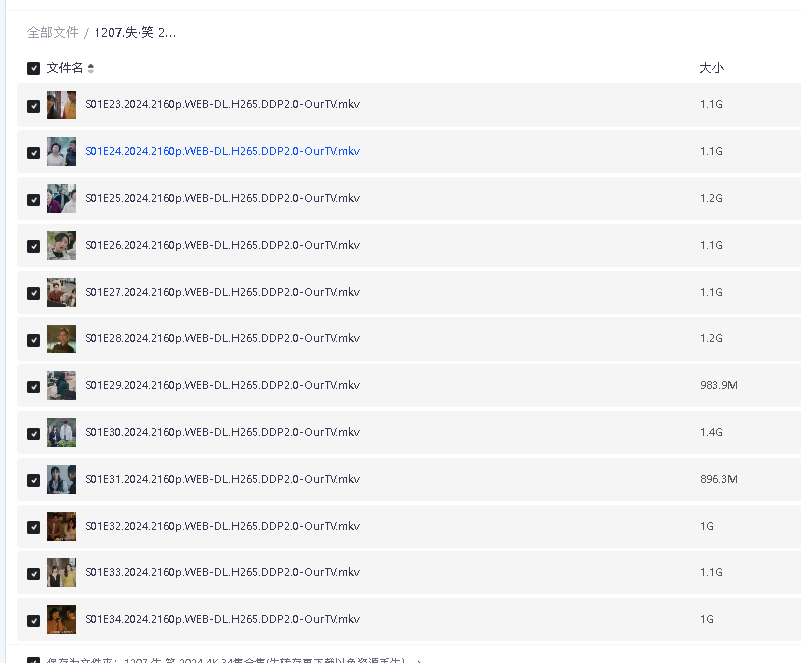This screenshot has width=801, height=663.
Task: Uncheck the S01E24 file checkbox
Action: (33, 152)
